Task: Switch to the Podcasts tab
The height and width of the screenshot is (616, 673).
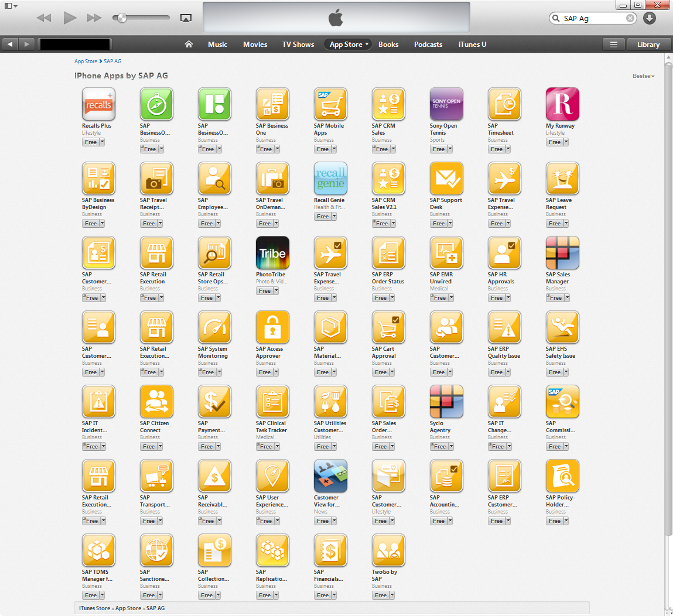Action: (428, 44)
